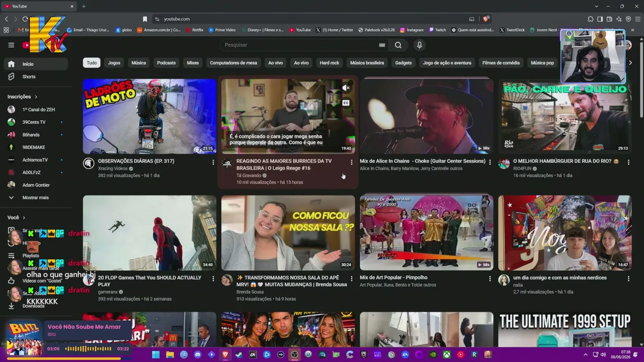Open options for Mix de Art Popular
Screen dimensions: 644x362
490,279
